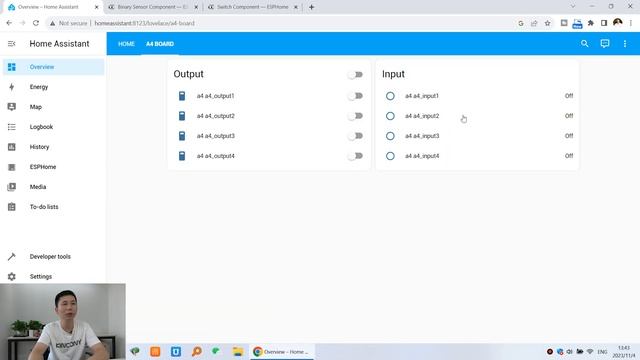This screenshot has width=640, height=360.
Task: Open the Wi-Fi network tray icon
Action: 590,351
